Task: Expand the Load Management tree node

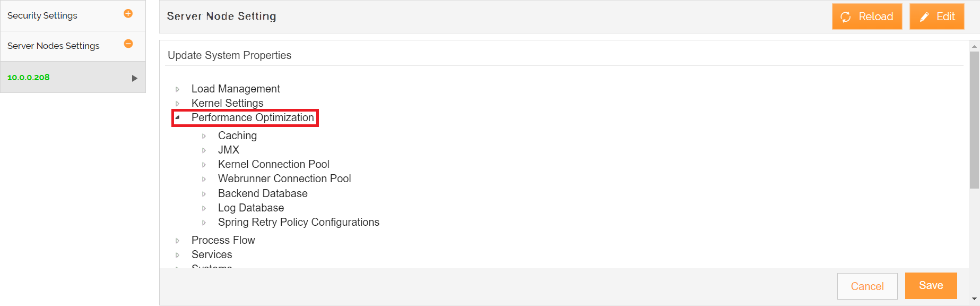Action: (178, 89)
